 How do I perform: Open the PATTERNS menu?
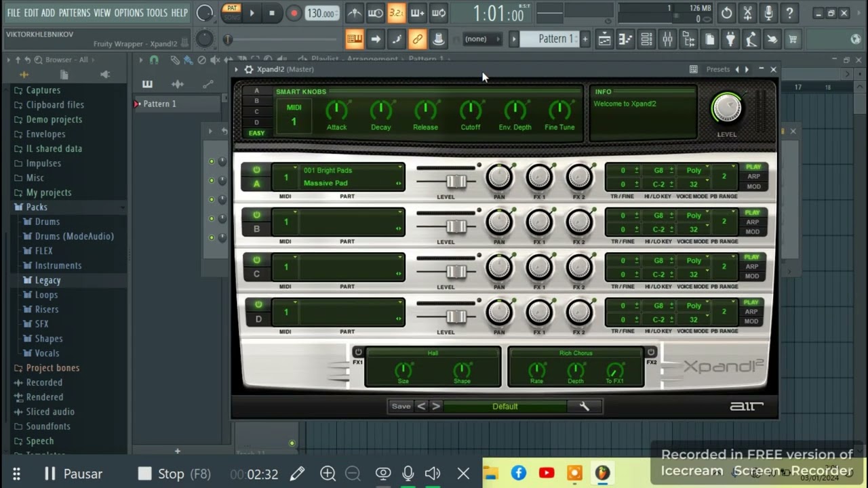[x=74, y=13]
